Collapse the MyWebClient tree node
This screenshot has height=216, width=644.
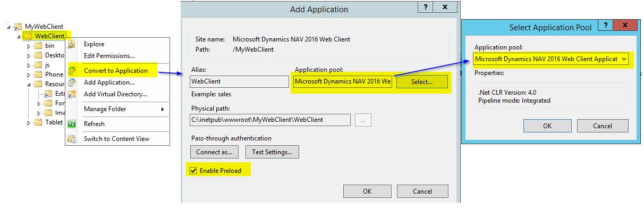click(x=9, y=27)
